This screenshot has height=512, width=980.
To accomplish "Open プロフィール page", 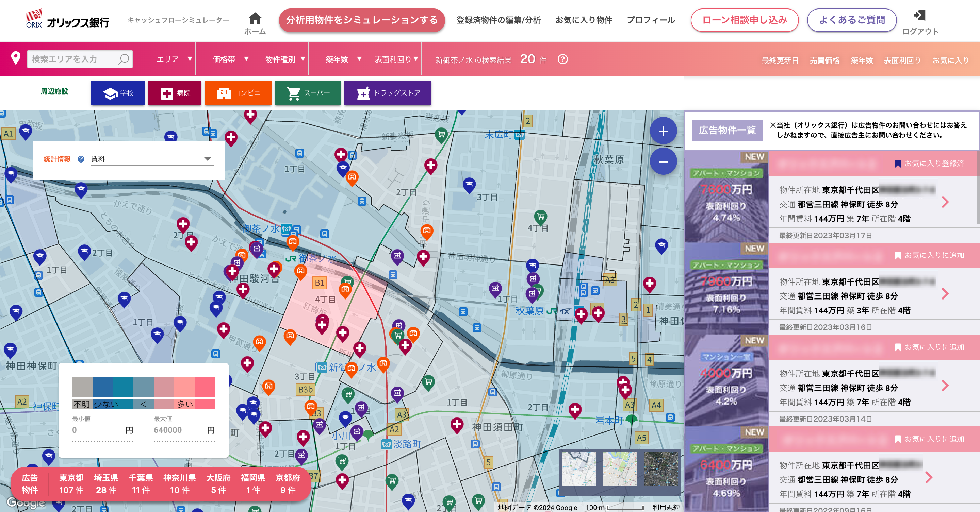I will point(651,20).
